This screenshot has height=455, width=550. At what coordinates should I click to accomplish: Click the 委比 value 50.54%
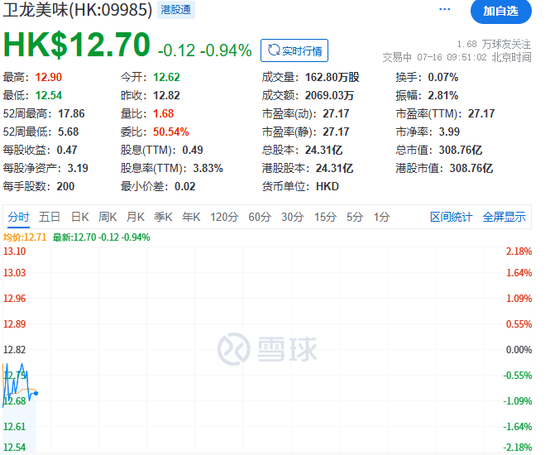(171, 132)
